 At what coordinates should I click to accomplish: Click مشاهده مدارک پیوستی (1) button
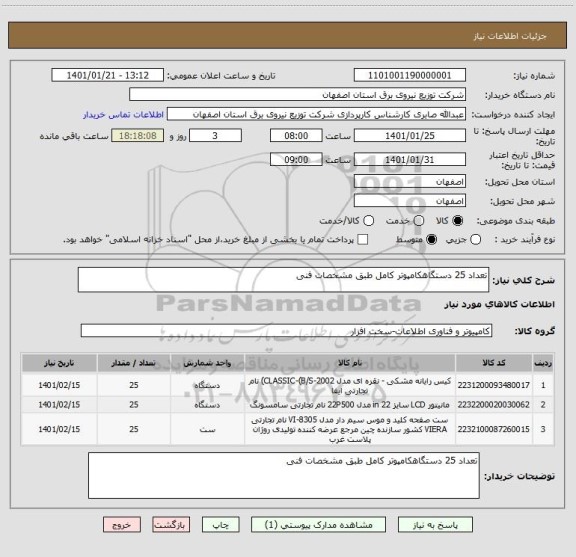[x=318, y=525]
